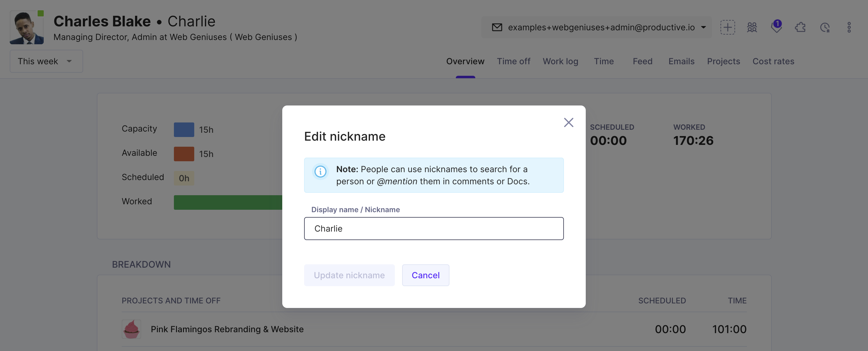The width and height of the screenshot is (868, 351).
Task: Switch to the Overview tab
Action: [465, 61]
